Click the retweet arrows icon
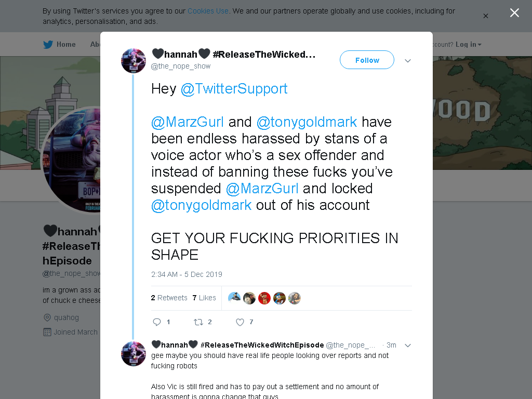This screenshot has width=532, height=399. [198, 322]
